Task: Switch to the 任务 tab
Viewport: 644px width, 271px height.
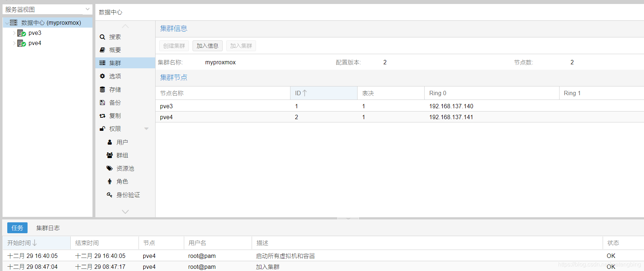Action: point(17,228)
